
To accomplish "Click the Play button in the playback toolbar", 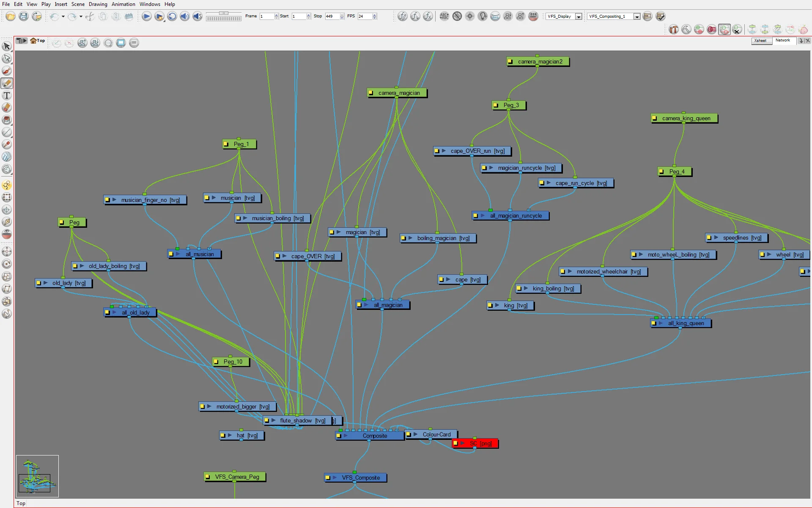I will [x=146, y=17].
